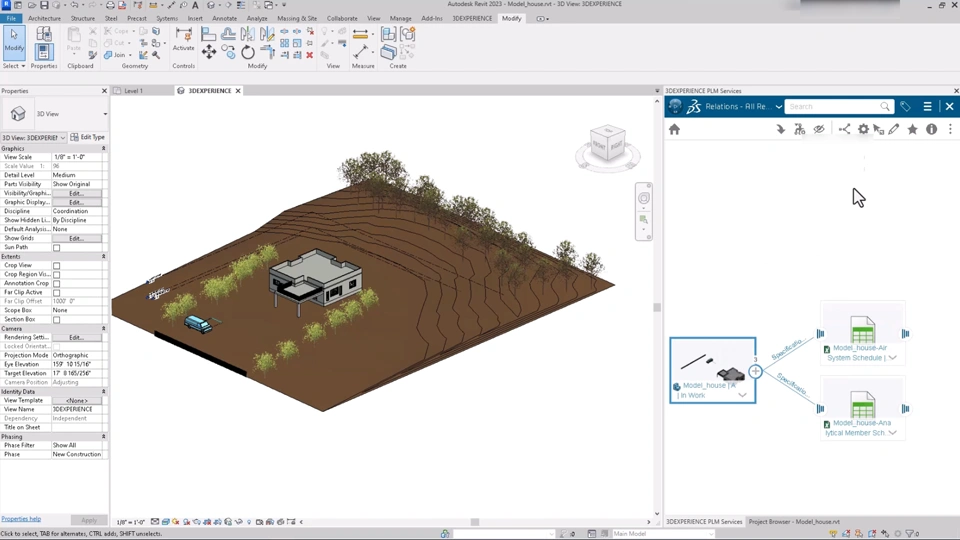Click the Edit Type button

click(x=88, y=137)
